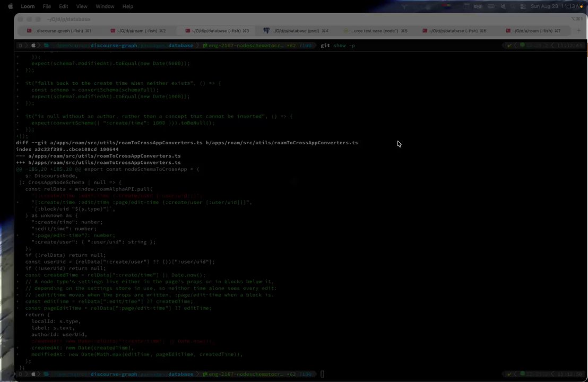588x382 pixels.
Task: Click the const editTime = line
Action: click(109, 301)
